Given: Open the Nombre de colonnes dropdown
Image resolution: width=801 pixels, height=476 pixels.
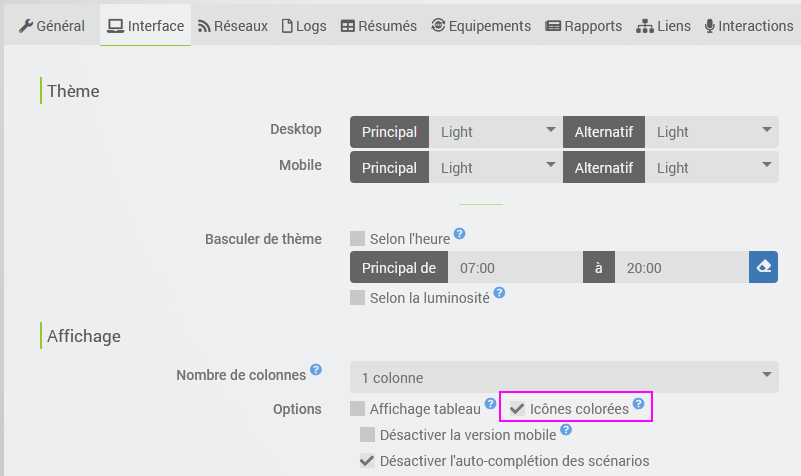Looking at the screenshot, I should pos(564,377).
